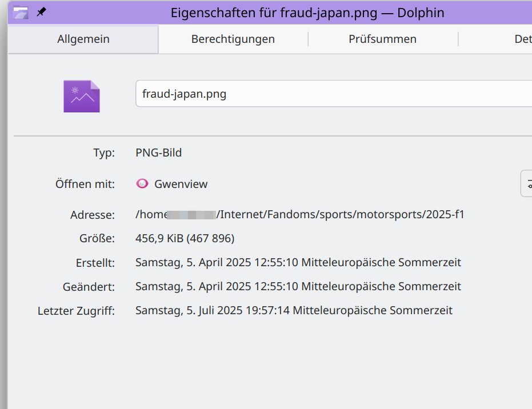The image size is (532, 409).
Task: Click the 'Letzter Zugriff:' label
Action: pos(76,311)
